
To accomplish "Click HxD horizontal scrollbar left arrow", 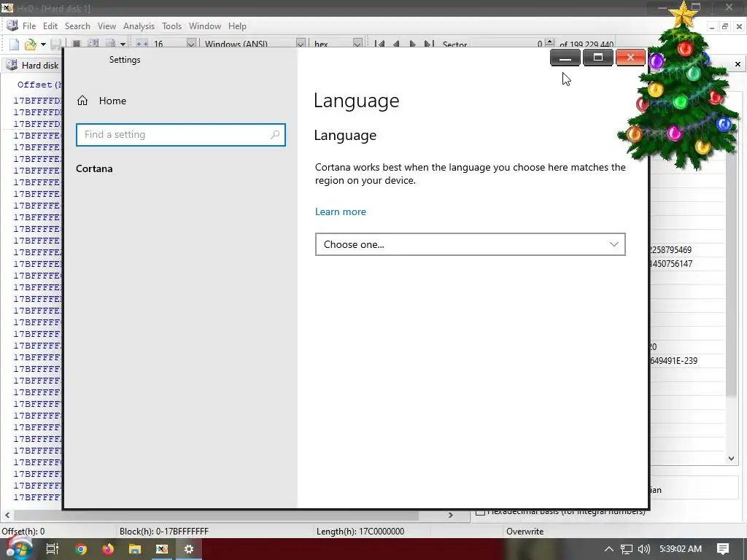I will 7,516.
